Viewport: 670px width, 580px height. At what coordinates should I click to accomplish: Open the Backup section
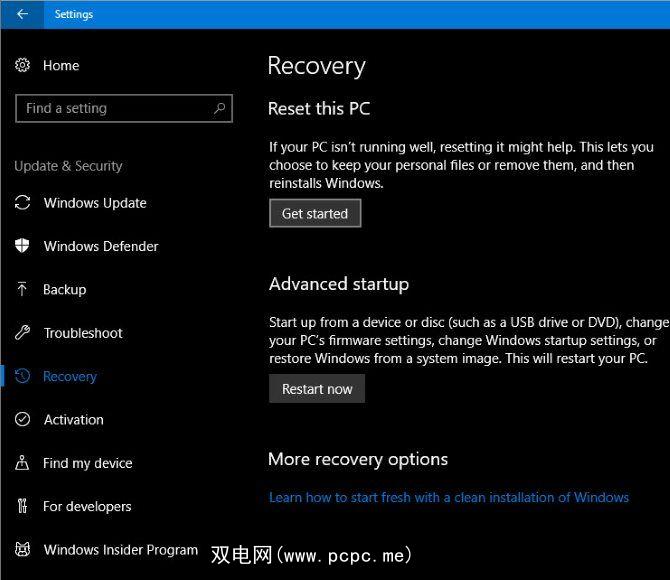point(65,290)
